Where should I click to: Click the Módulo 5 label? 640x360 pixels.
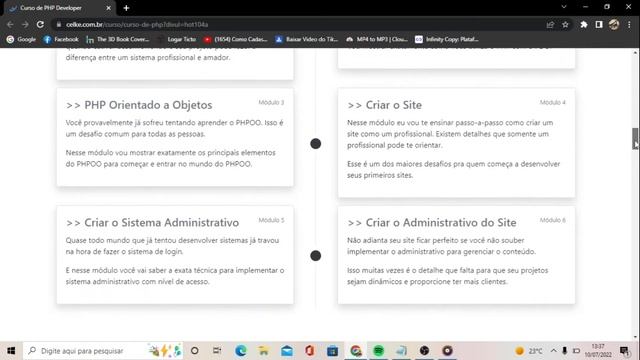click(x=271, y=220)
